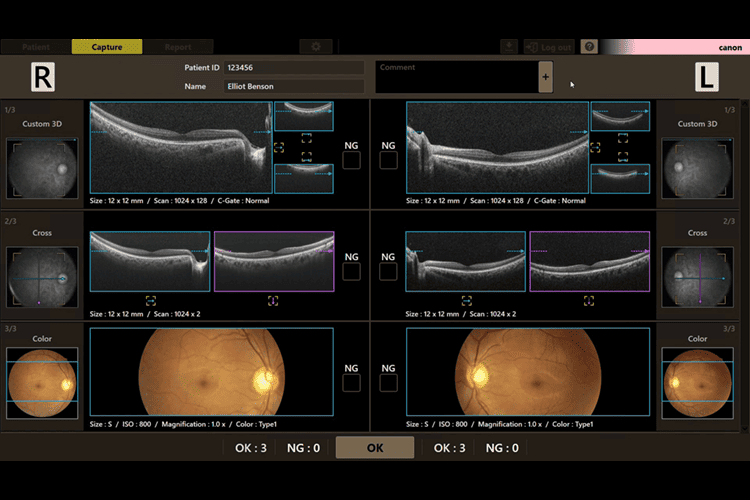Click the help question mark icon
Screen dimensions: 750x500
[589, 47]
